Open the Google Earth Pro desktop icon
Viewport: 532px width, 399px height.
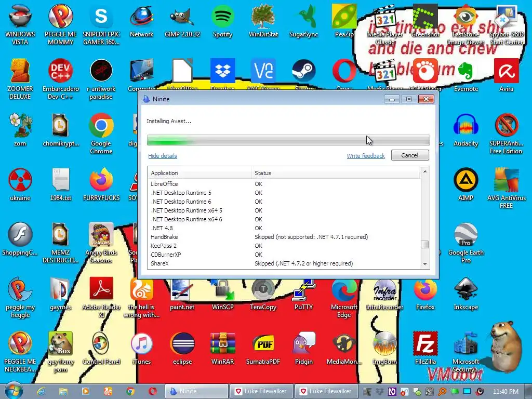[x=466, y=243]
